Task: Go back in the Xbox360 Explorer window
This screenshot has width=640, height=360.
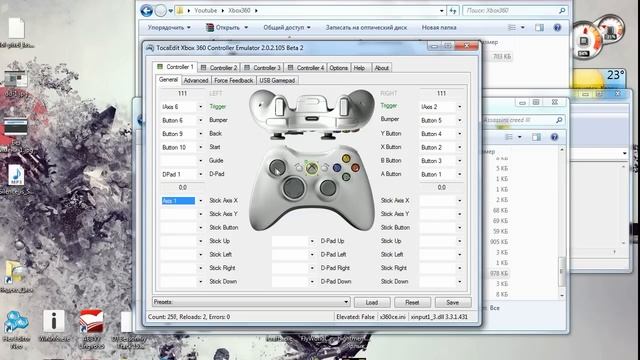Action: coord(147,11)
